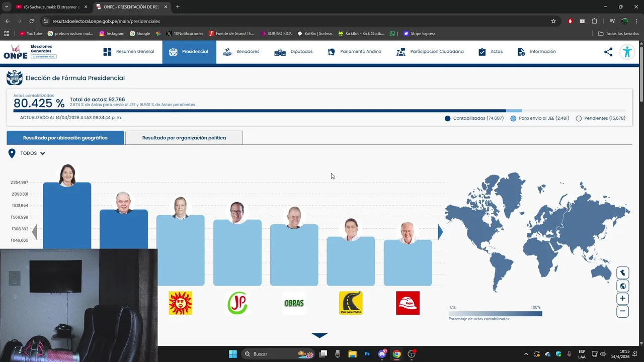Show next candidates with right arrow
The image size is (644, 362).
click(x=440, y=232)
